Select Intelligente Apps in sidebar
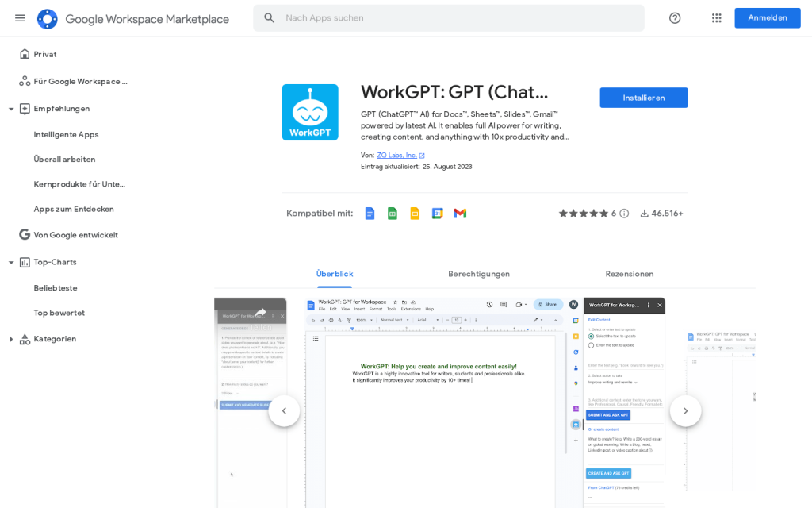 point(66,135)
